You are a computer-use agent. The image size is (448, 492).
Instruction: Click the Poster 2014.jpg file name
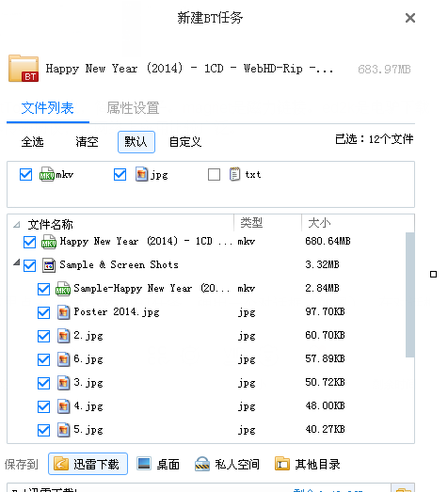point(117,312)
